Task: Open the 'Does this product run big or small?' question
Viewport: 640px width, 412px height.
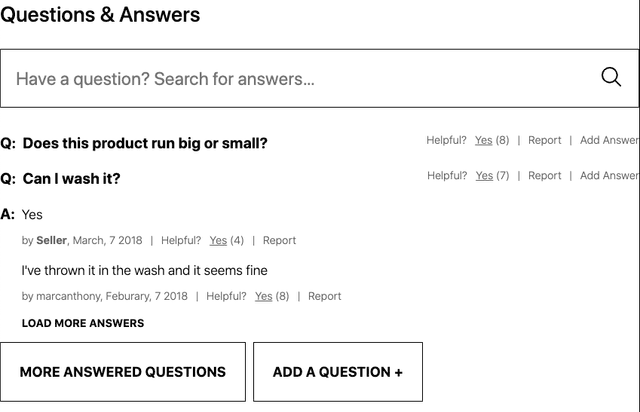Action: click(x=145, y=144)
